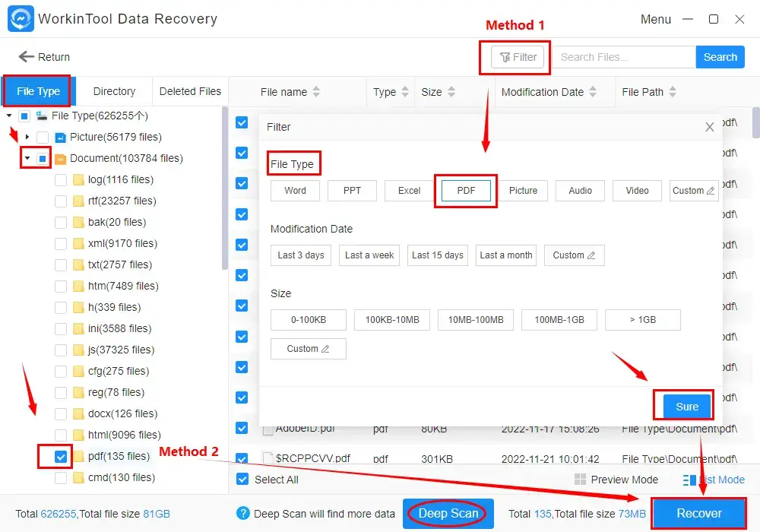The width and height of the screenshot is (760, 532).
Task: Select the 0-100KB size filter
Action: (309, 320)
